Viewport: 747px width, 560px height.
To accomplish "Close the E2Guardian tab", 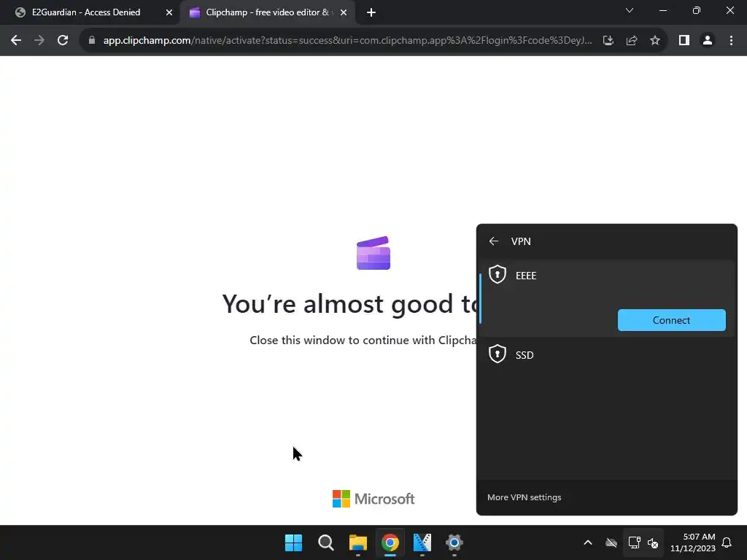I will [x=169, y=12].
